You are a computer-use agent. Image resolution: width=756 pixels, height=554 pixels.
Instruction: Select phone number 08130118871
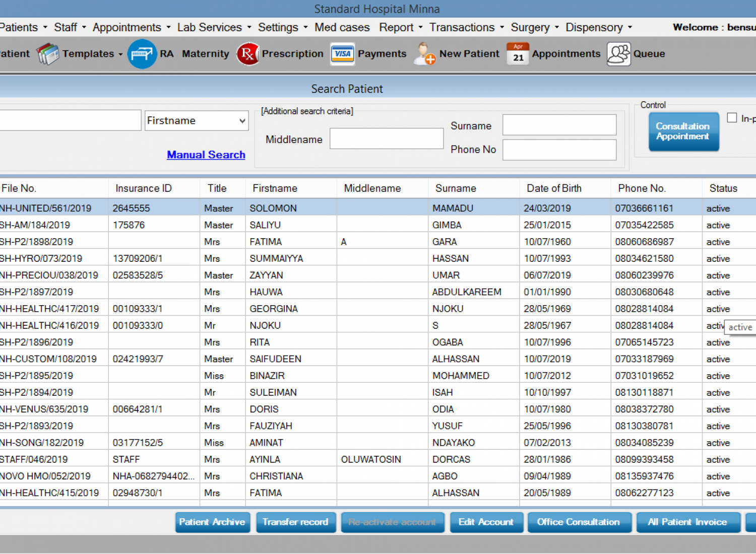(x=644, y=392)
